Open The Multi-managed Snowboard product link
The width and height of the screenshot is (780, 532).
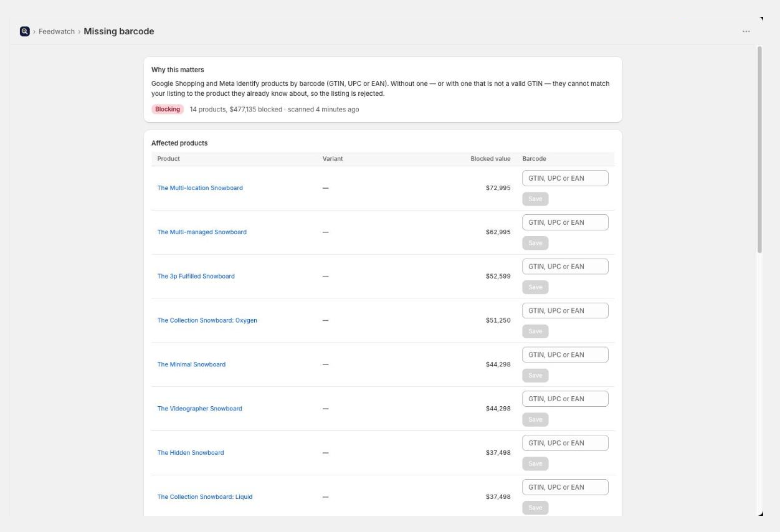202,232
